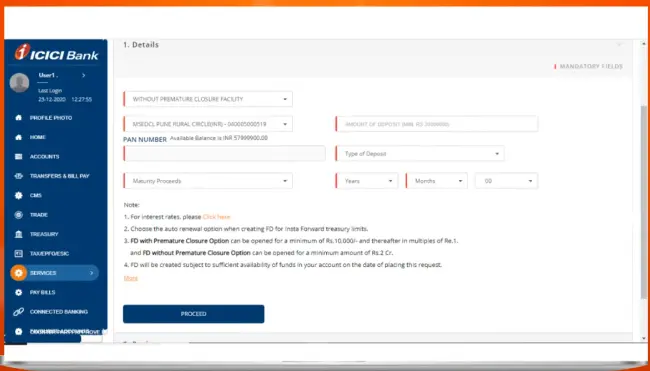
Task: Open the Pay Bills menu item
Action: point(42,292)
